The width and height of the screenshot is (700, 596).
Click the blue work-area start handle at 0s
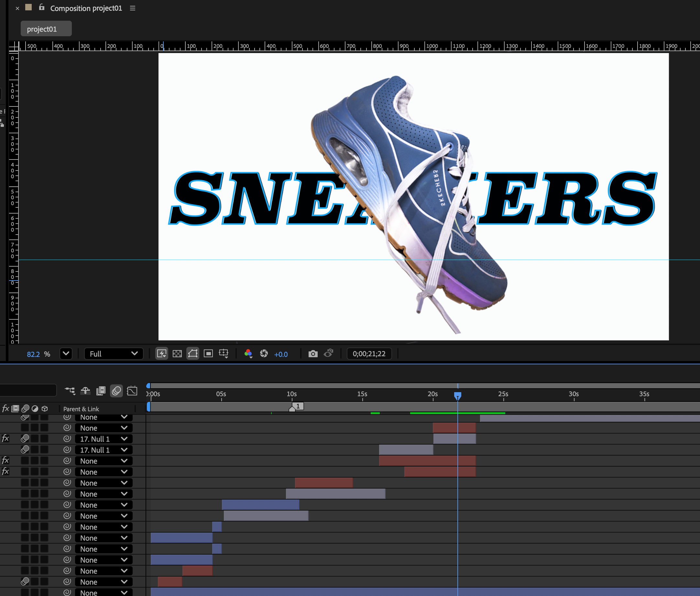coord(148,407)
